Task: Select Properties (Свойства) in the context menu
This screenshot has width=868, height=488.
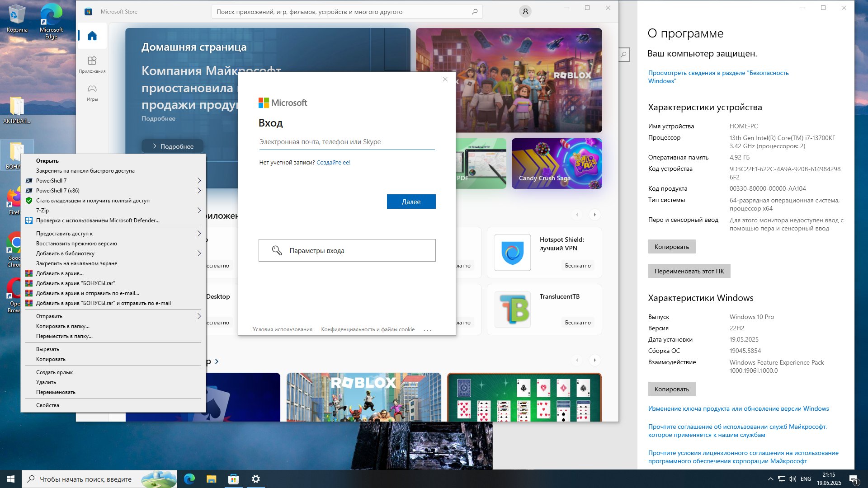Action: 47,405
